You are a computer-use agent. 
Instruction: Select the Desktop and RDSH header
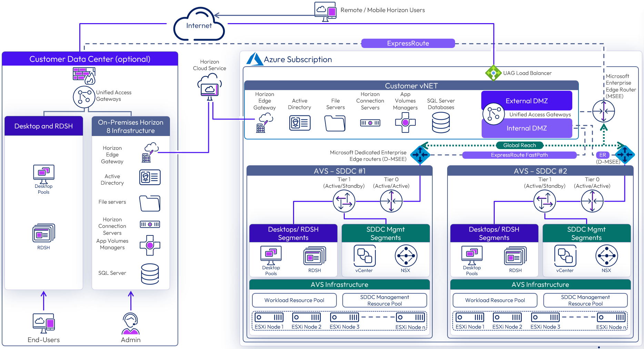point(44,126)
